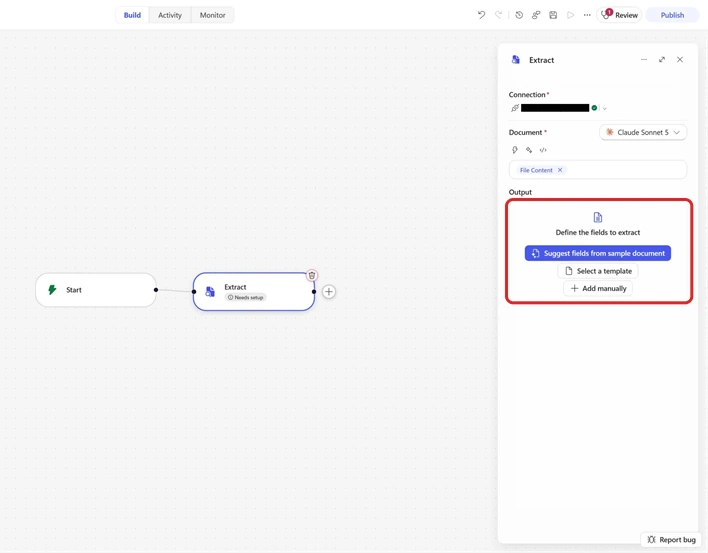Select the Extract node on canvas

(254, 292)
